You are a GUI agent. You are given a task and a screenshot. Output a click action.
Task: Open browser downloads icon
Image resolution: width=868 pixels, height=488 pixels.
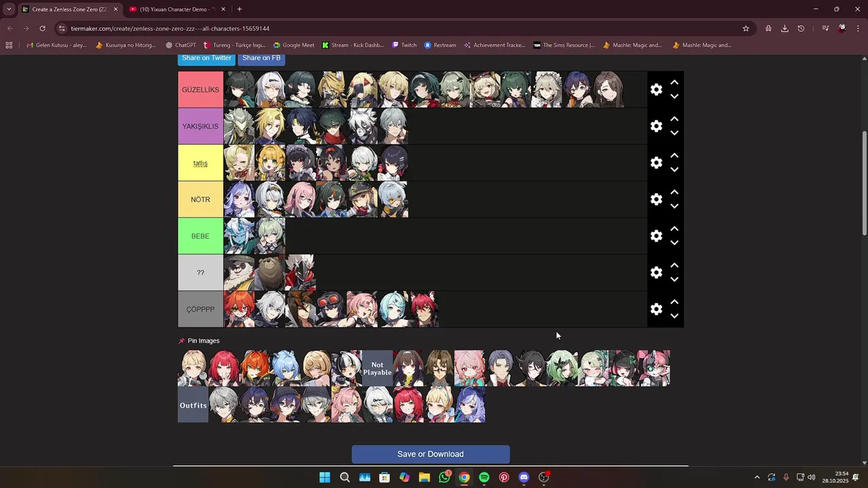tap(785, 28)
